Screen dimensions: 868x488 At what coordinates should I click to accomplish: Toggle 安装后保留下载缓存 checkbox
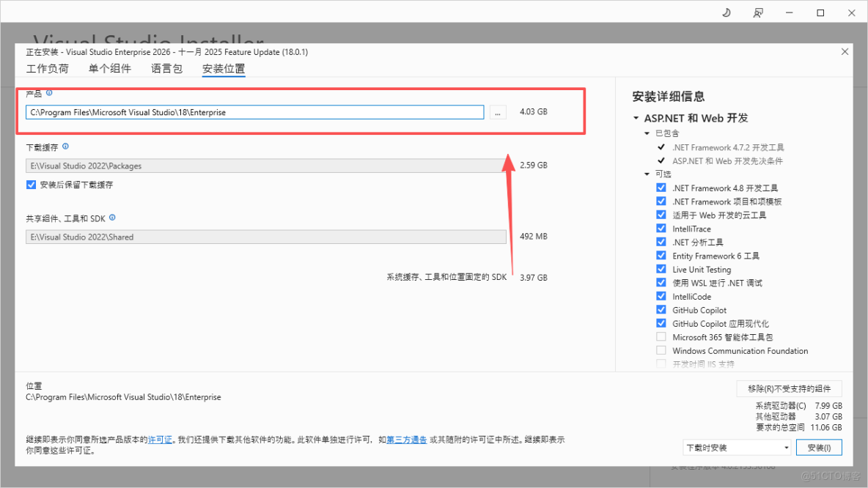31,185
